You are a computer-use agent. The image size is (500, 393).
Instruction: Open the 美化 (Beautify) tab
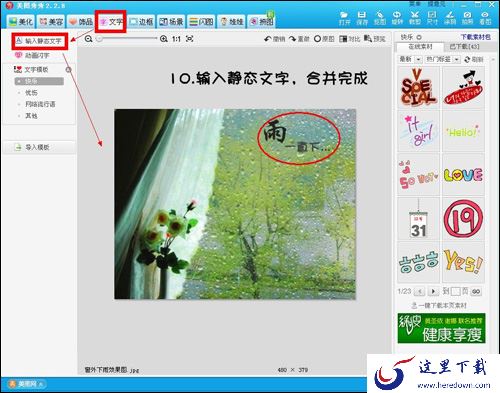click(21, 22)
